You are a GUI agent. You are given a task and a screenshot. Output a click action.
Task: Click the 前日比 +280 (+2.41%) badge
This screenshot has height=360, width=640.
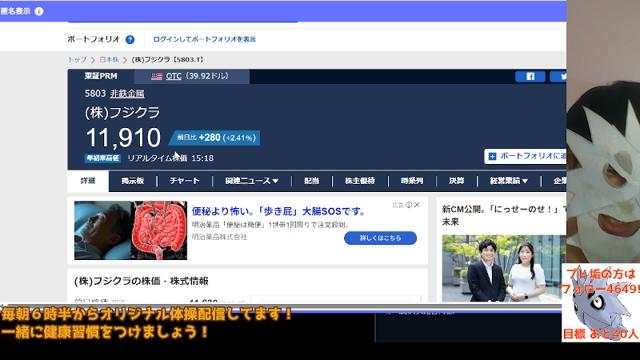[x=215, y=138]
